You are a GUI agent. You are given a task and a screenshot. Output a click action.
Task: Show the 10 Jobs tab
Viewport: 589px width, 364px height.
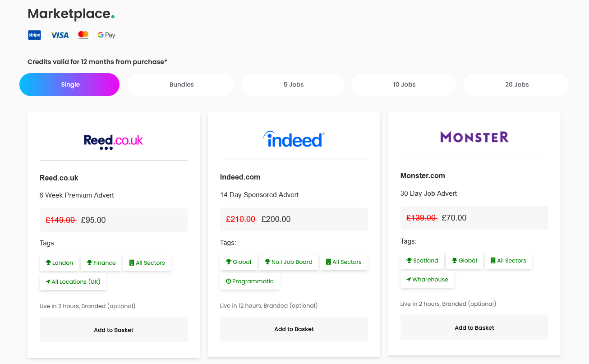coord(404,85)
